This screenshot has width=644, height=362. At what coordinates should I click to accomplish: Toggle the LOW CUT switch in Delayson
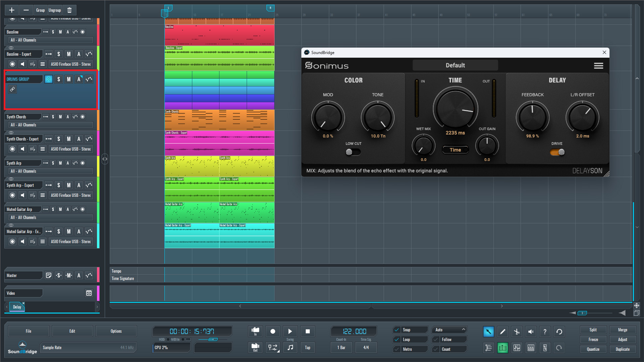[353, 152]
